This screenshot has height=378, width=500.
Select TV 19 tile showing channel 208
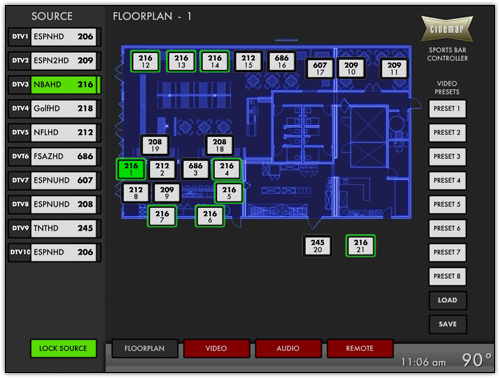tap(155, 145)
